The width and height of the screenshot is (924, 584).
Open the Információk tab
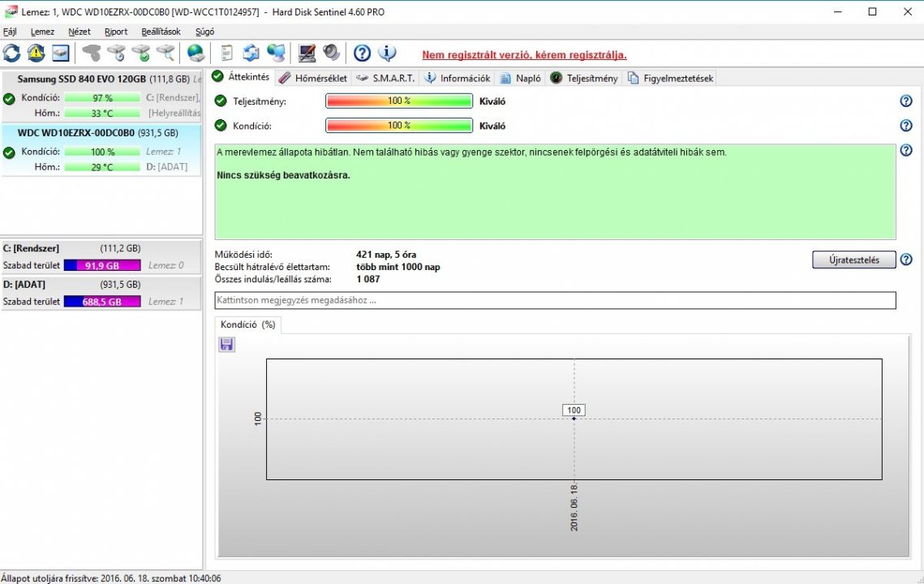click(x=458, y=78)
